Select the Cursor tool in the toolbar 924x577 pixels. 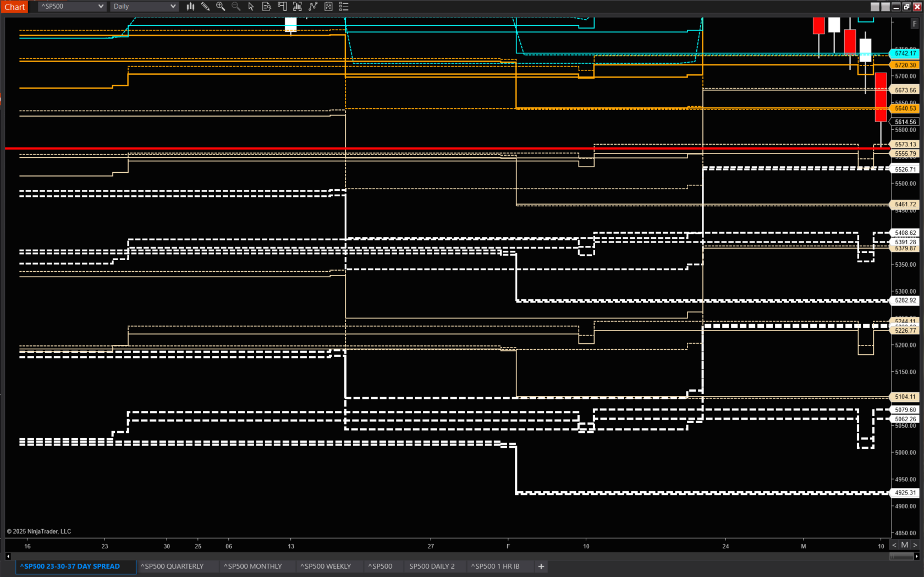(251, 6)
